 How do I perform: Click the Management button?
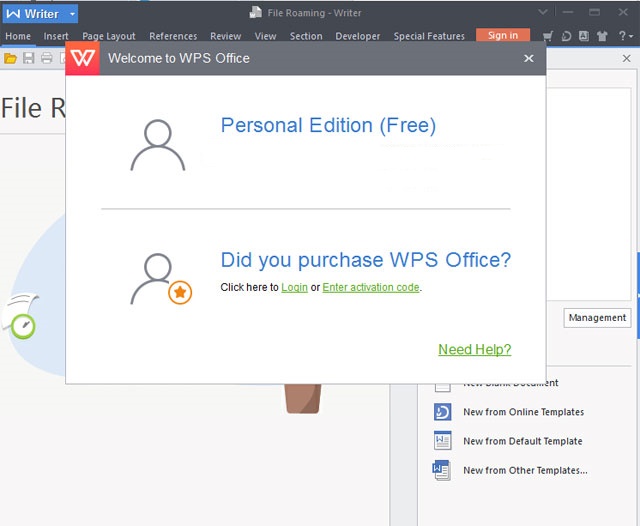click(x=597, y=317)
